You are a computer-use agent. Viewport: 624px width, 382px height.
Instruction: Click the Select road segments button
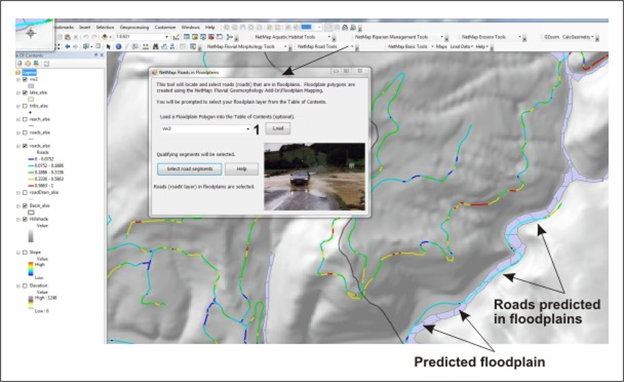pos(189,169)
